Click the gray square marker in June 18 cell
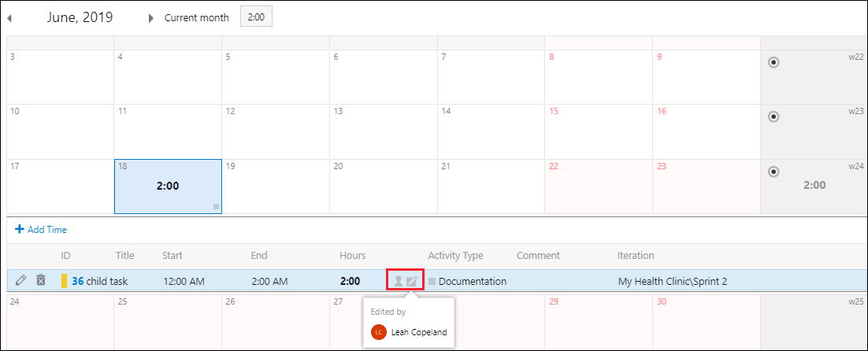Image resolution: width=868 pixels, height=351 pixels. pyautogui.click(x=216, y=207)
